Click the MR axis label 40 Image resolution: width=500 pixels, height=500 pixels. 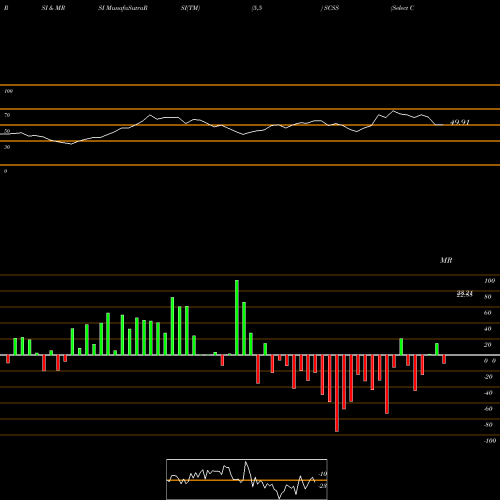[x=488, y=329]
